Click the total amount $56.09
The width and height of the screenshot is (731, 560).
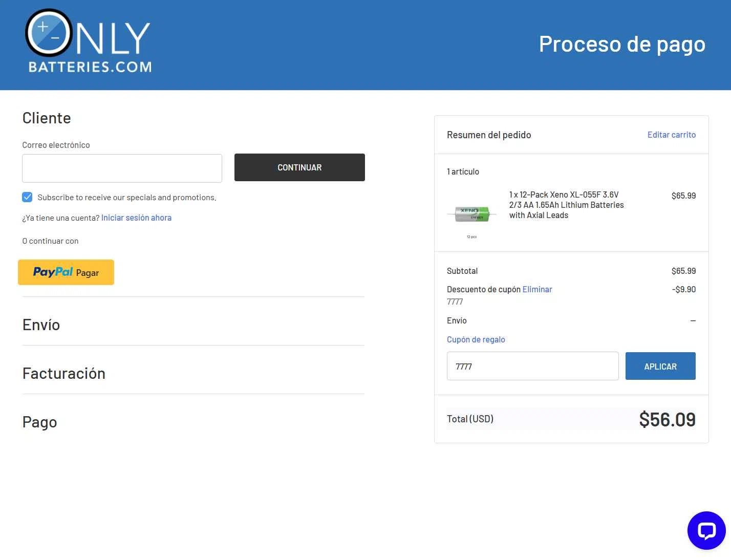click(668, 420)
